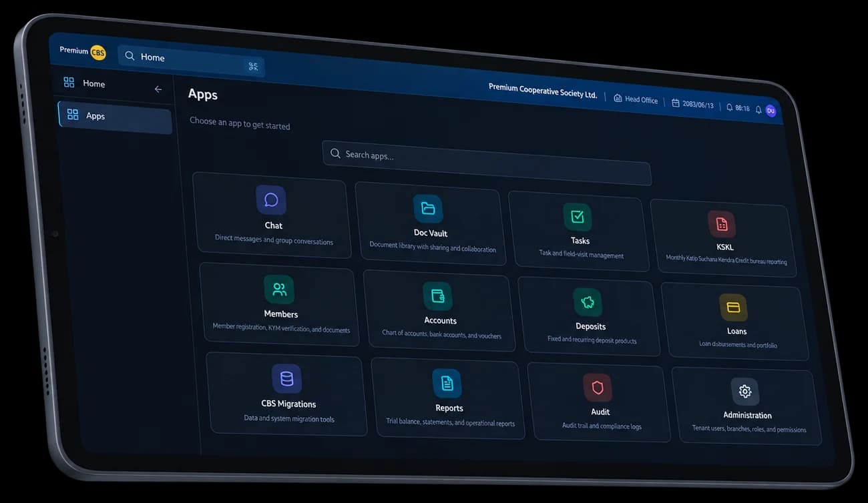Click Premium Cooperative Society Ltd. name
The height and width of the screenshot is (503, 868).
coord(543,91)
